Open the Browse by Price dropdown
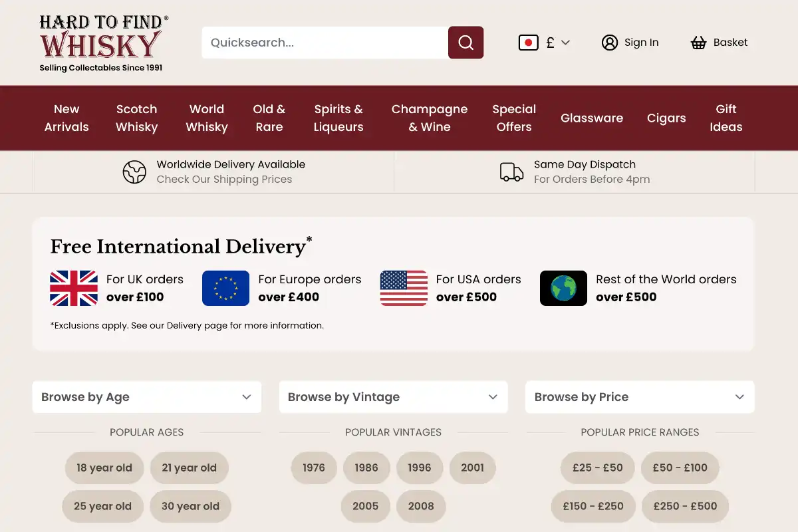This screenshot has height=532, width=798. 639,397
